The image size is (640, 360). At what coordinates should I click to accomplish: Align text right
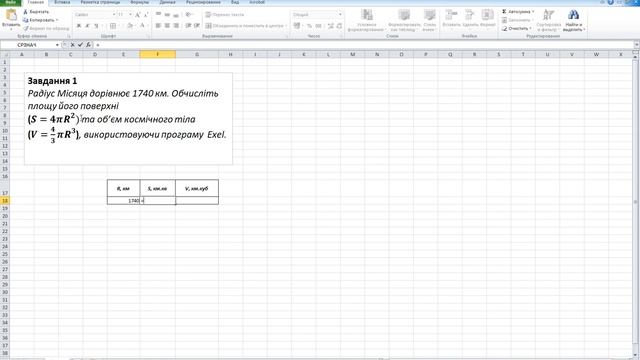point(176,26)
